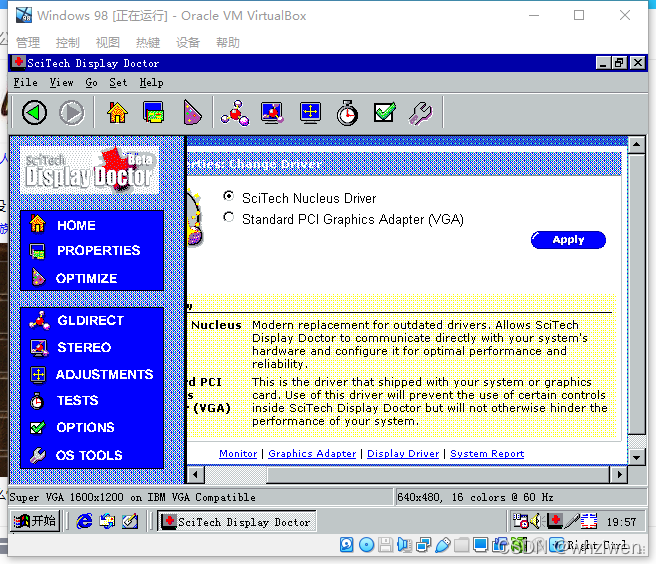Image resolution: width=656 pixels, height=564 pixels.
Task: Launch Internet Explorer from quick launch
Action: (84, 521)
